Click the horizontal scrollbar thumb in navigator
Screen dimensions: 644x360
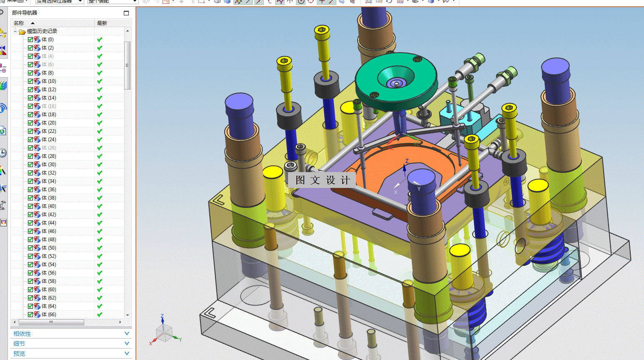click(x=51, y=322)
